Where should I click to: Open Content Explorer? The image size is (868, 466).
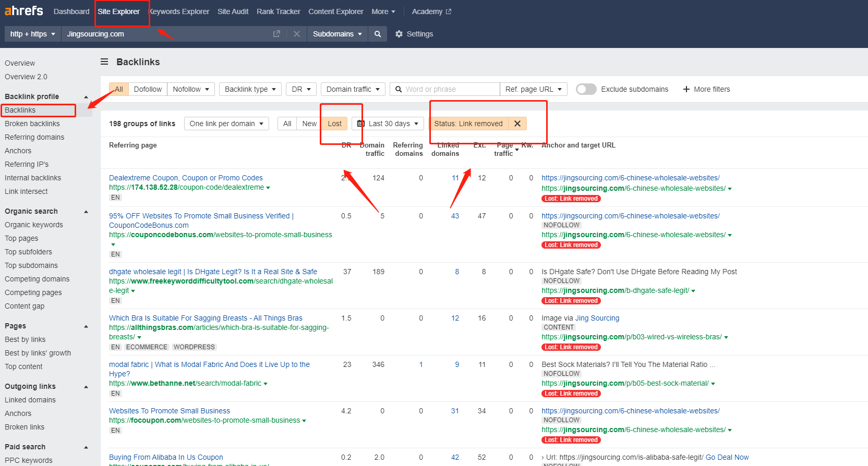pos(336,11)
